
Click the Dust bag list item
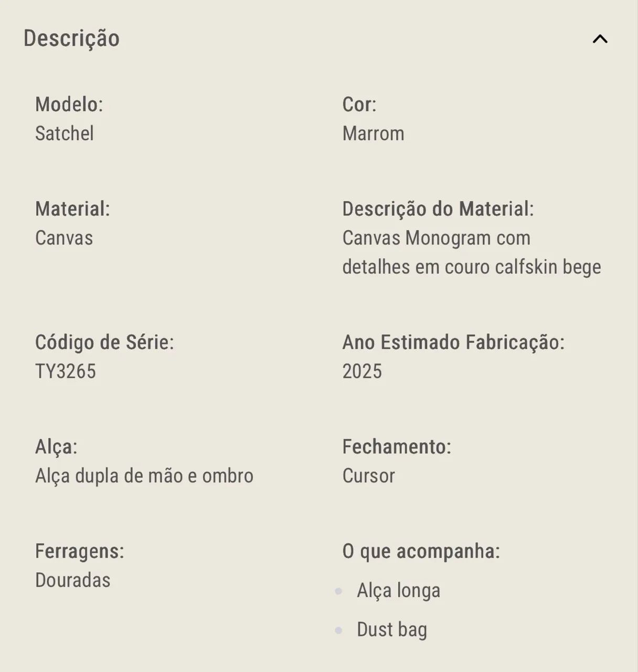392,629
